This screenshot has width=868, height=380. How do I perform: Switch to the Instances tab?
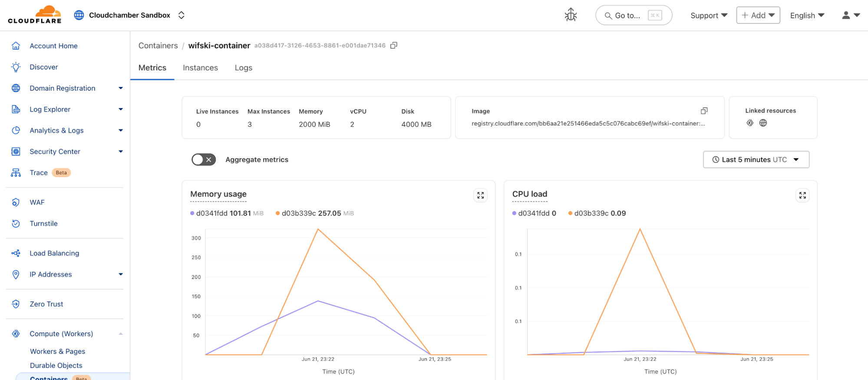tap(200, 68)
